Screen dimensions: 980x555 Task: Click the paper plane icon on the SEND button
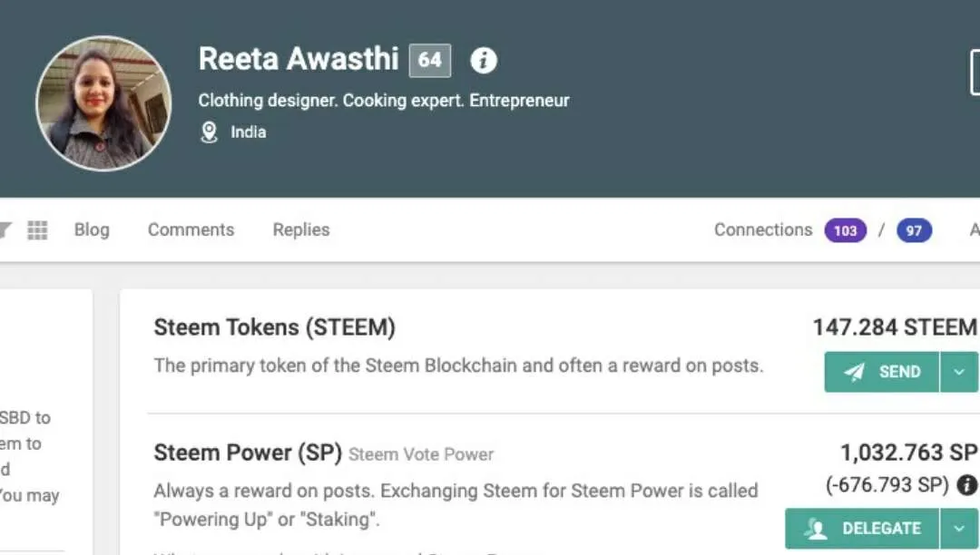tap(855, 372)
